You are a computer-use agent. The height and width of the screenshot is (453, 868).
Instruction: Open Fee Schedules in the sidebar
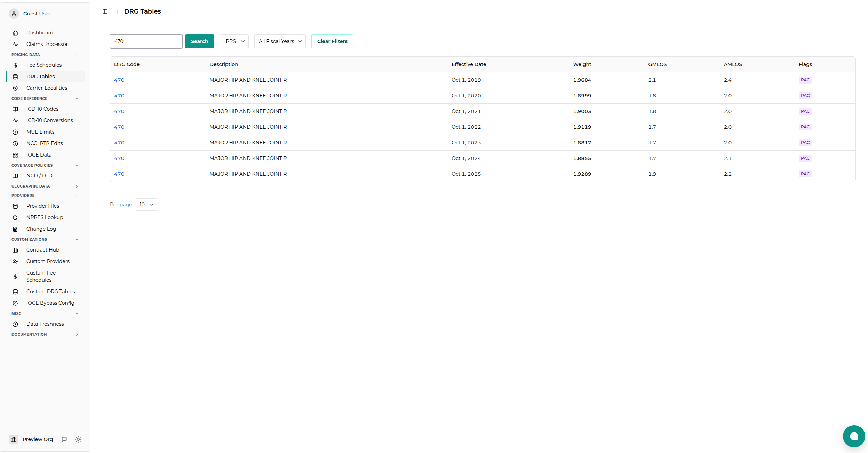pyautogui.click(x=45, y=65)
